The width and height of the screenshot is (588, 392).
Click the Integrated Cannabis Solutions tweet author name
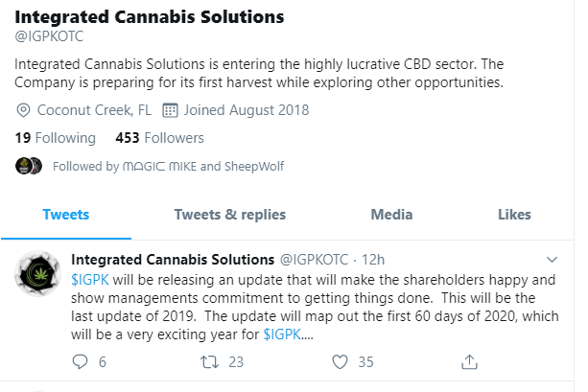click(173, 261)
